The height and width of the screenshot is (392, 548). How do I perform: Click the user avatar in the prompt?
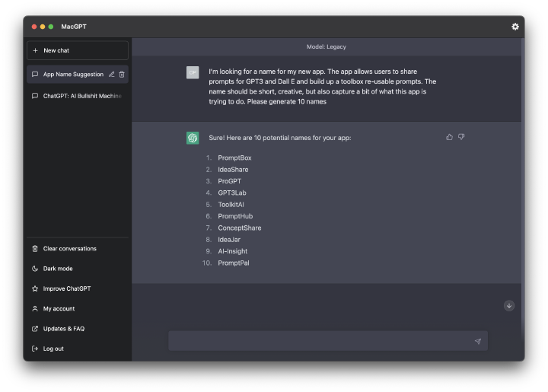tap(193, 72)
